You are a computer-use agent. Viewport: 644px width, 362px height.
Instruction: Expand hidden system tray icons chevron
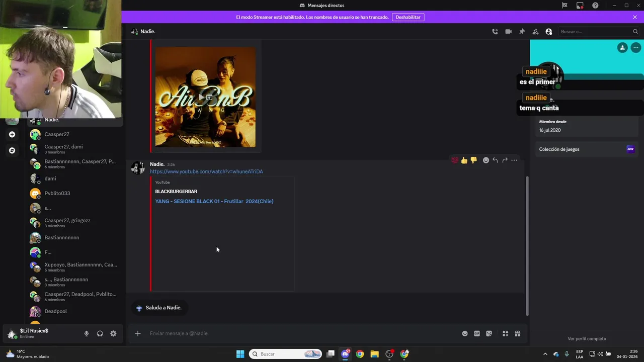(545, 354)
